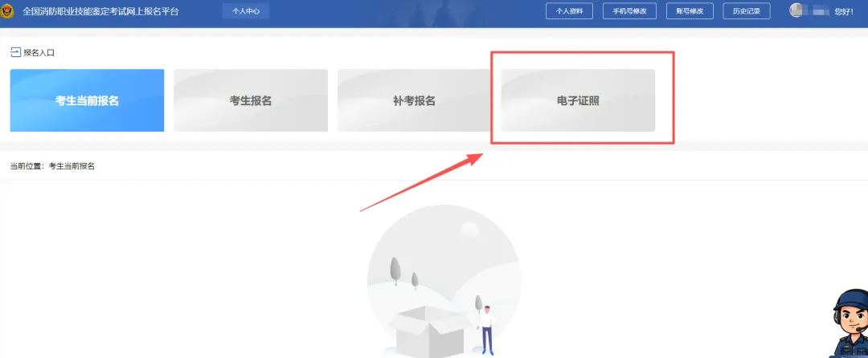Click the 您好! greeting text
The height and width of the screenshot is (358, 868).
coord(844,11)
